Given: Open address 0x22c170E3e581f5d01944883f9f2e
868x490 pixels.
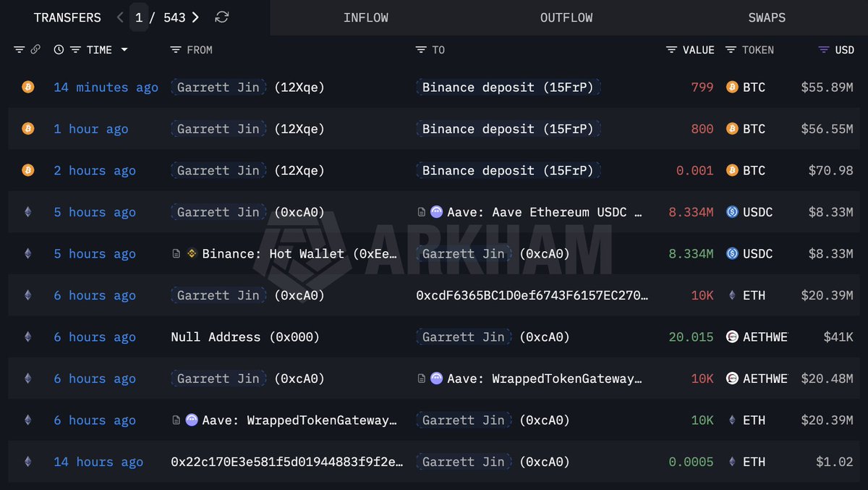Looking at the screenshot, I should pyautogui.click(x=286, y=462).
